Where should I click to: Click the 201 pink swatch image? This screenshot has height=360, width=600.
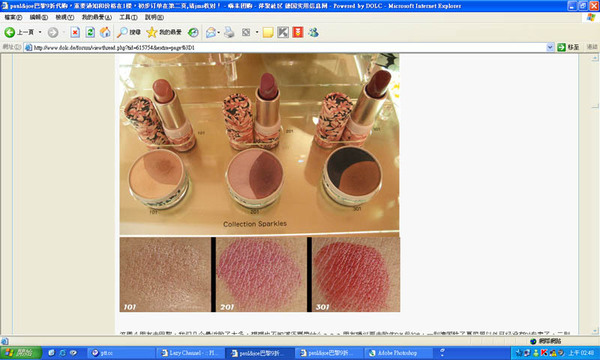point(261,274)
